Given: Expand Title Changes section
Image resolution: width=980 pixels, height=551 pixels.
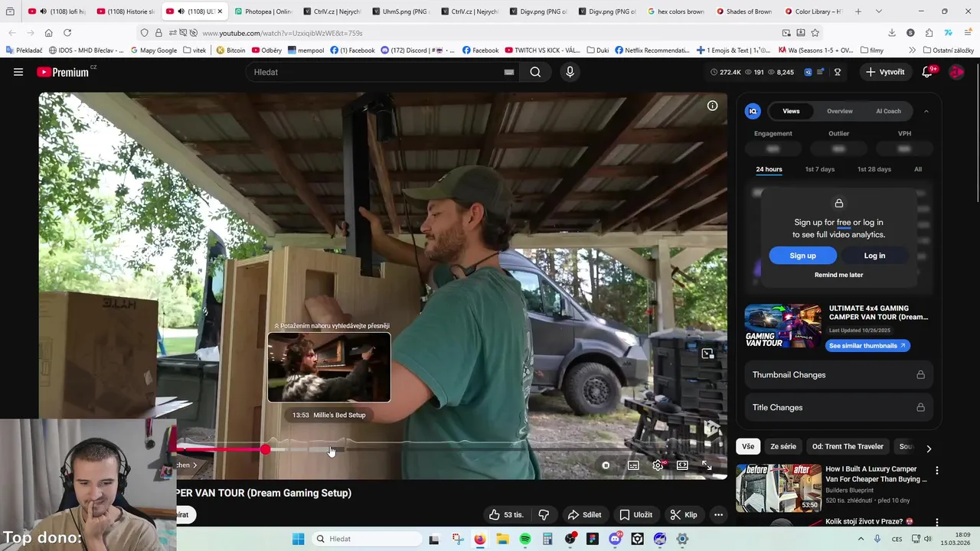Looking at the screenshot, I should [x=838, y=408].
